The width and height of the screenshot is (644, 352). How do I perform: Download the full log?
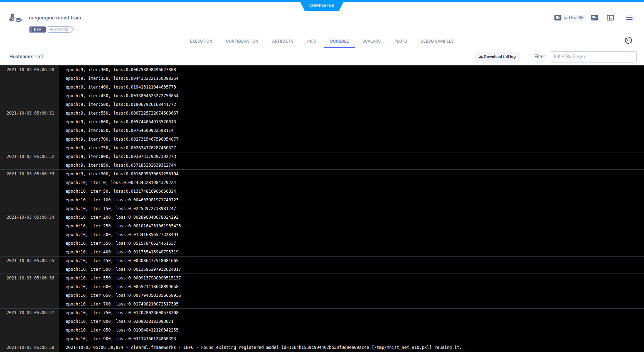point(497,57)
